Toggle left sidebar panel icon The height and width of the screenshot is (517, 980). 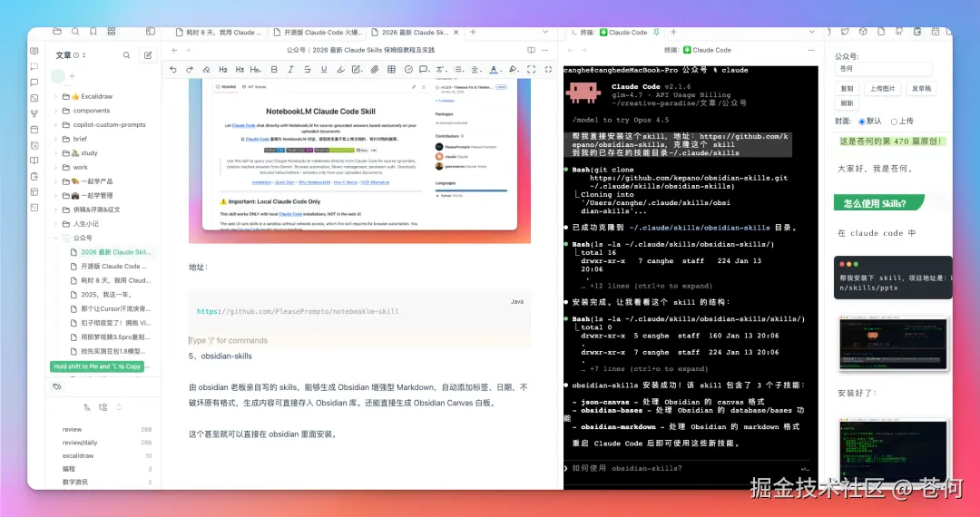click(x=151, y=31)
